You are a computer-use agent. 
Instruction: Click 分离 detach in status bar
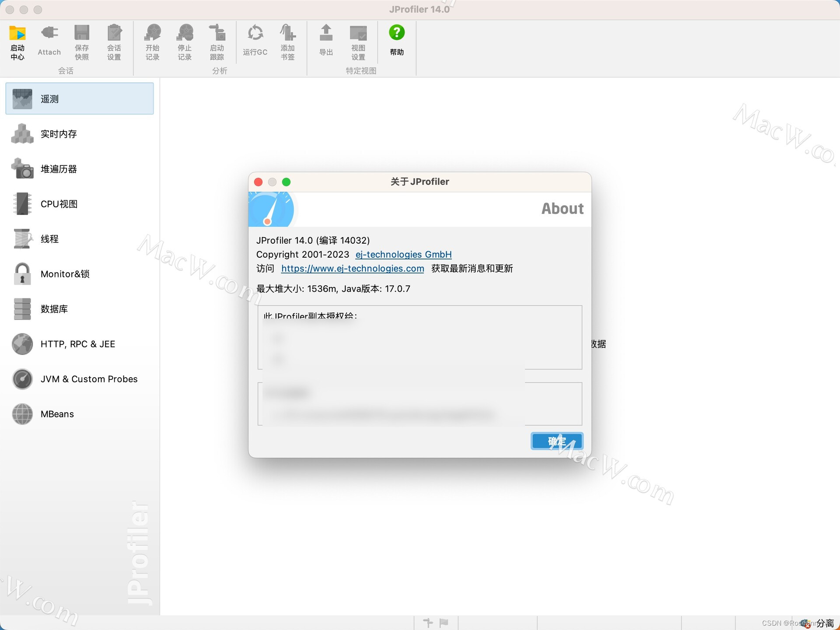click(825, 623)
